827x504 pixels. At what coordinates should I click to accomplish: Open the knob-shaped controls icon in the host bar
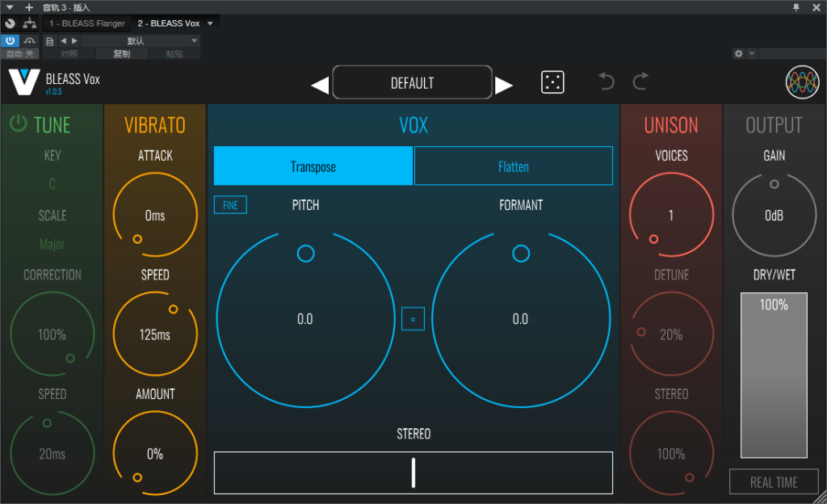(x=10, y=23)
